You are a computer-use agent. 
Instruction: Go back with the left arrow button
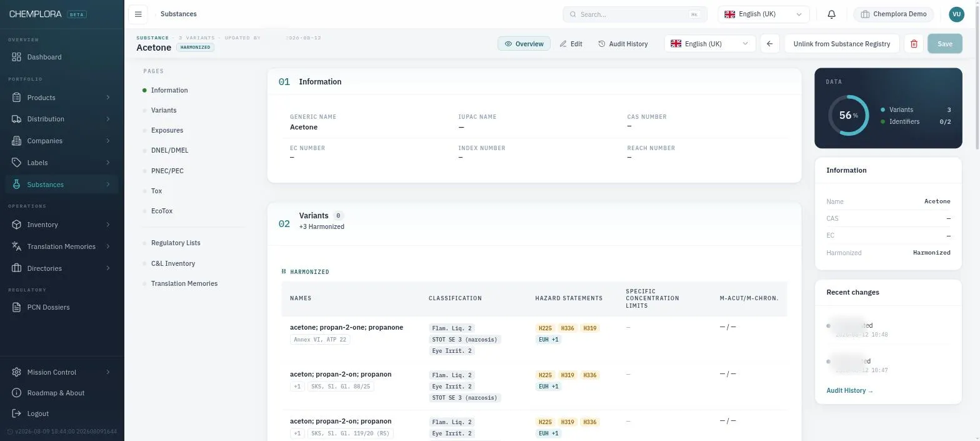(769, 44)
